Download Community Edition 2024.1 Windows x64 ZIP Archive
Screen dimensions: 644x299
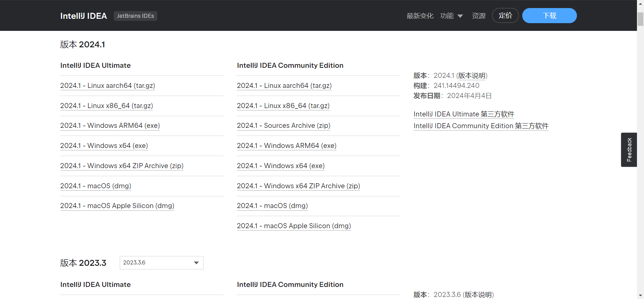point(299,186)
